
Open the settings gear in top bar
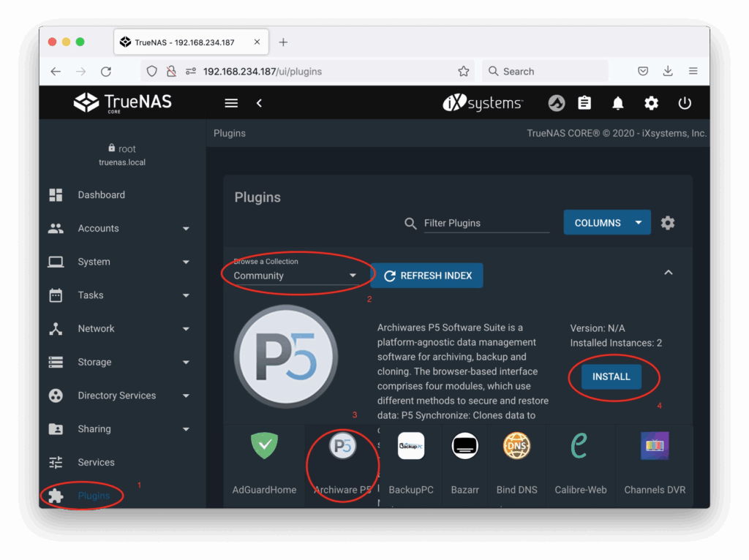pyautogui.click(x=651, y=103)
